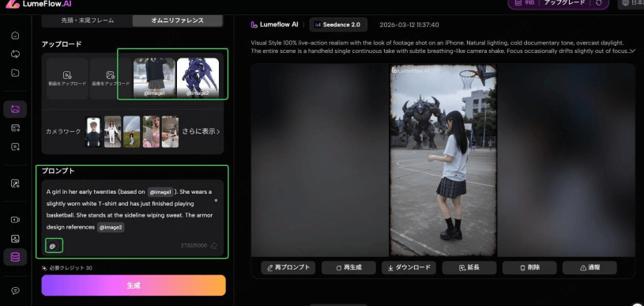Click the globe language icon
This screenshot has height=306, width=644.
point(626,3)
